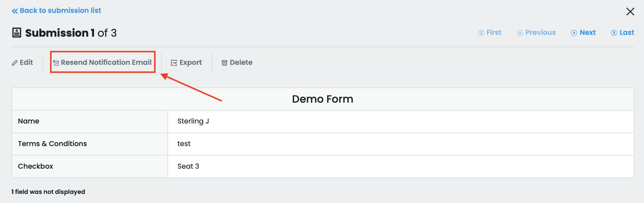Viewport: 644px width, 203px height.
Task: Click the Sterling J name value cell
Action: tap(193, 121)
